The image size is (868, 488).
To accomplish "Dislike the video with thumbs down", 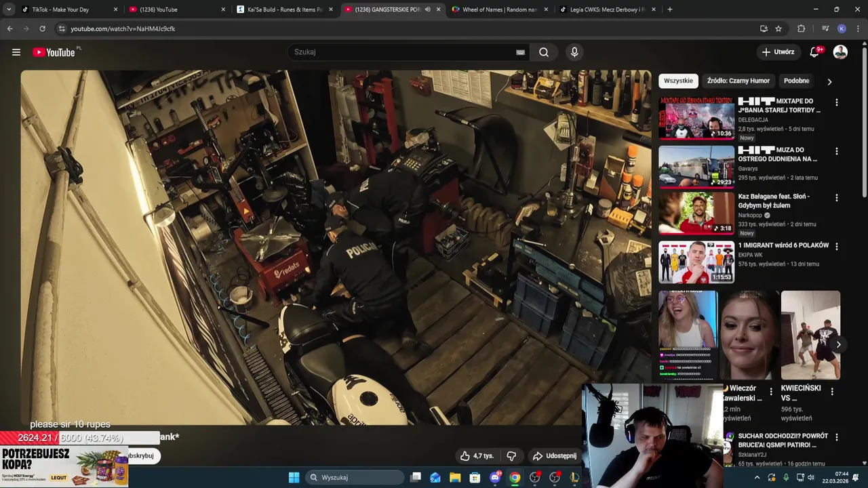I will [x=511, y=456].
